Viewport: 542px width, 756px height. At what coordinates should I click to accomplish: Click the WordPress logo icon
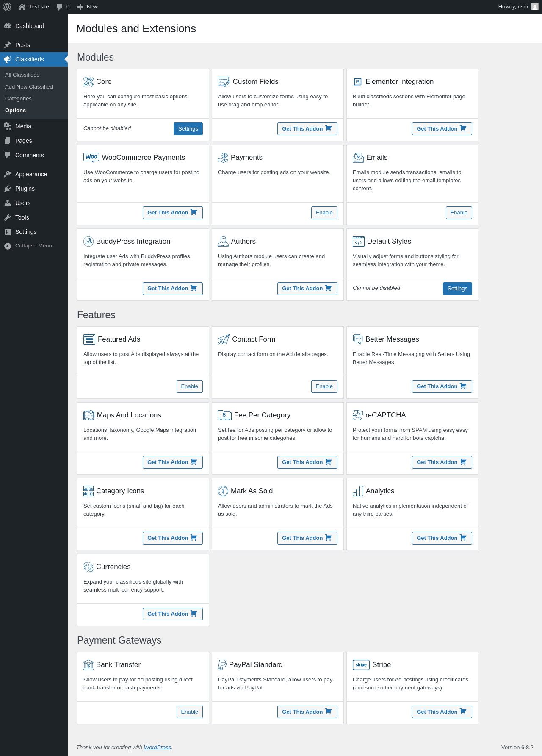pyautogui.click(x=7, y=7)
